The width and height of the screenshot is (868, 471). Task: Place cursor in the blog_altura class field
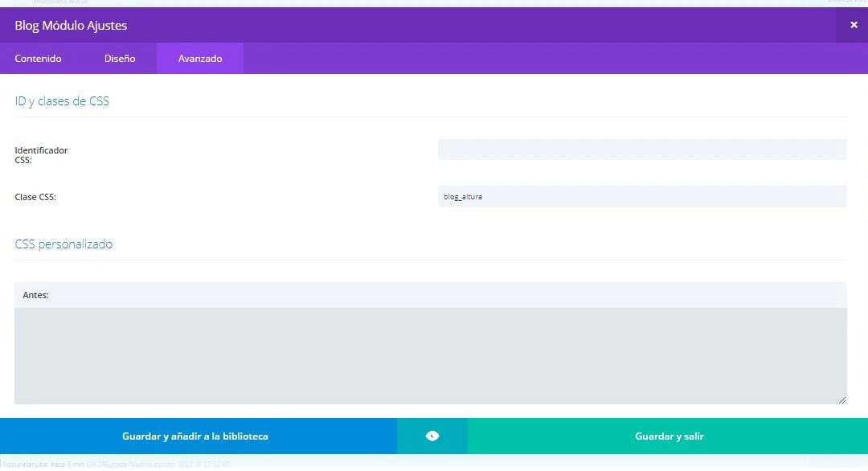[641, 196]
